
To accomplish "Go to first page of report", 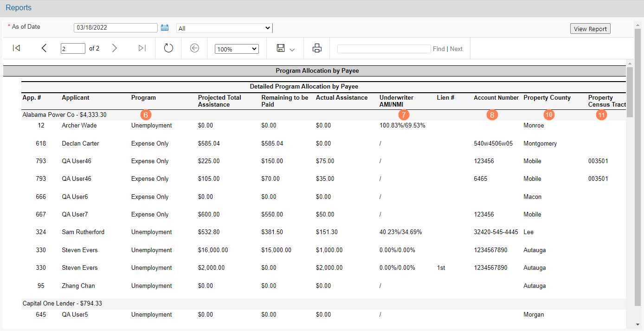I will (x=16, y=48).
